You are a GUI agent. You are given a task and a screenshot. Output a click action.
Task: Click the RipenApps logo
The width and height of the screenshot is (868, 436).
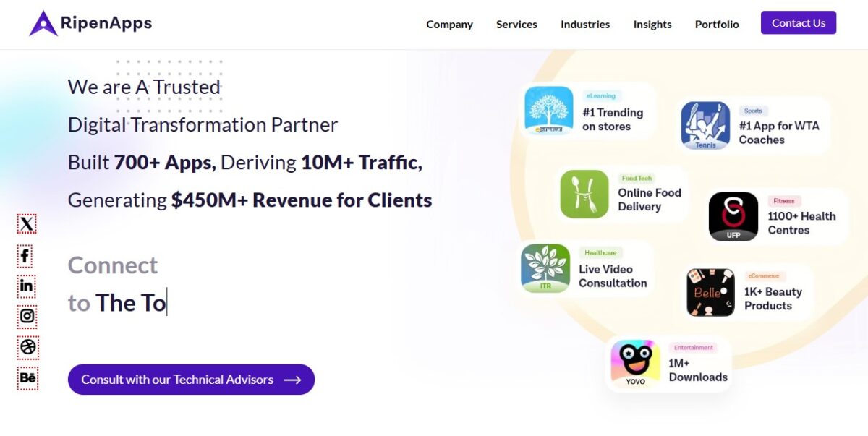(90, 23)
